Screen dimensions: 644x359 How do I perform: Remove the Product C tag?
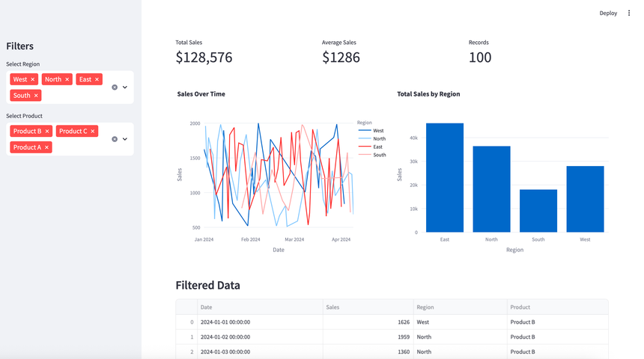(93, 132)
